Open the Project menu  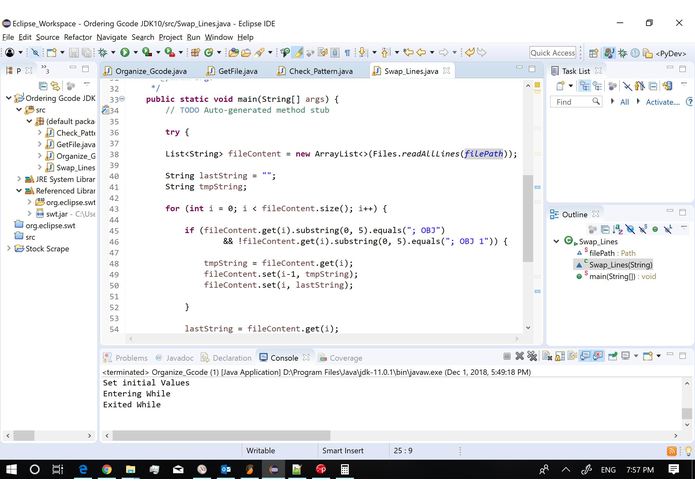[171, 37]
